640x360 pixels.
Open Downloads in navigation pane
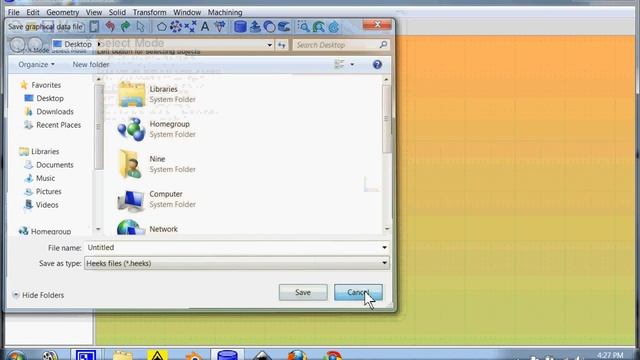[x=55, y=111]
